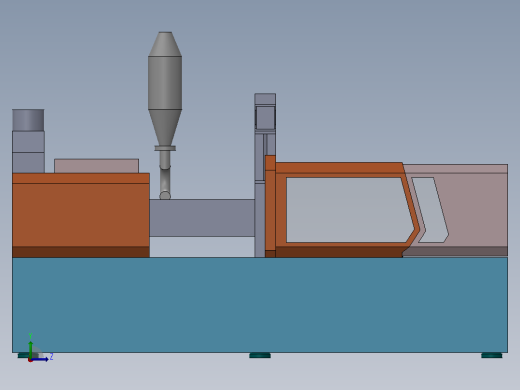520x390 pixels.
Task: Click the blue Z axis arrow of the triad
Action: coord(40,359)
